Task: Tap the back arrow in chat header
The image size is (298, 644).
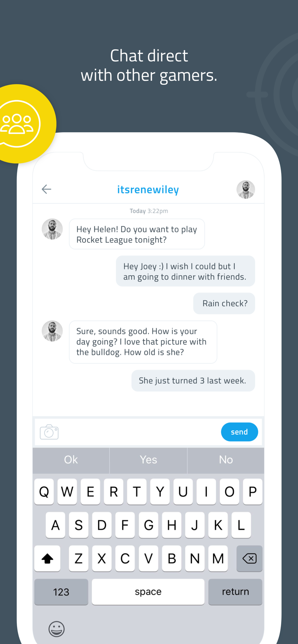Action: pos(46,189)
